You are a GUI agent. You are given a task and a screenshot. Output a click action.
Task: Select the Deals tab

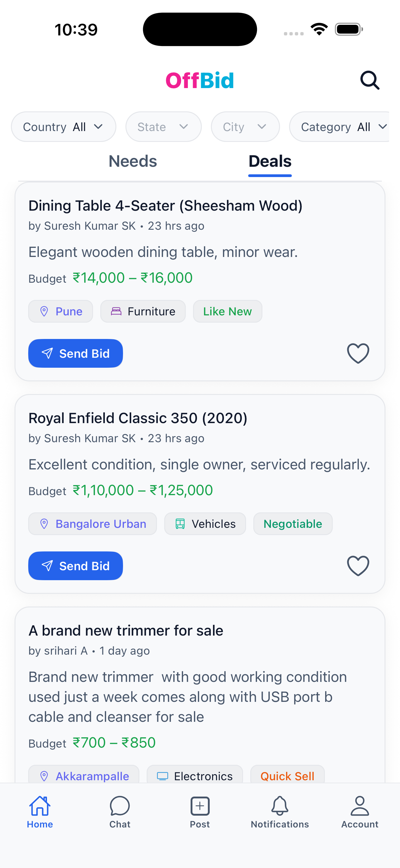270,161
